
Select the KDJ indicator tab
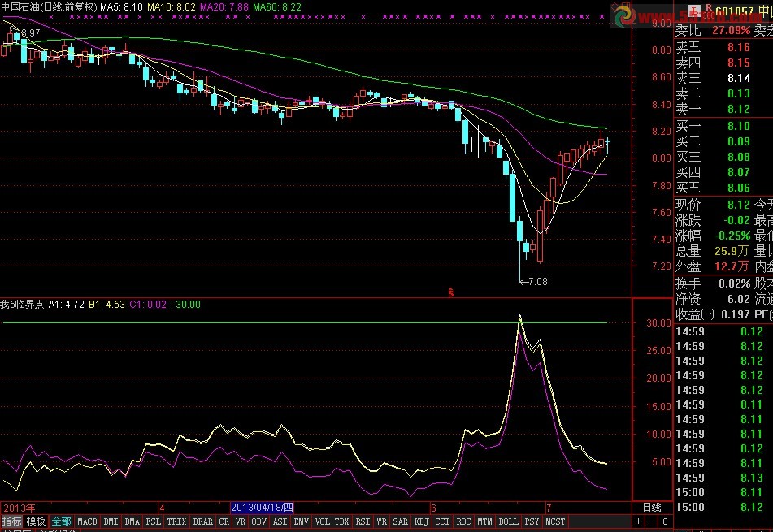[x=422, y=521]
